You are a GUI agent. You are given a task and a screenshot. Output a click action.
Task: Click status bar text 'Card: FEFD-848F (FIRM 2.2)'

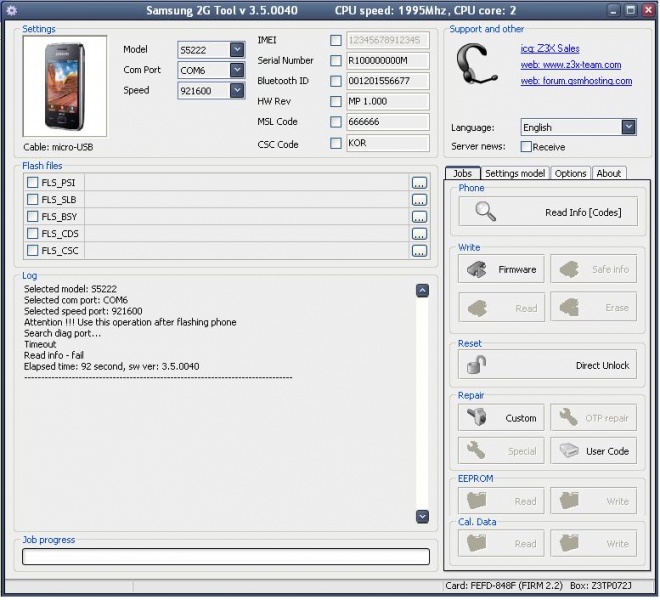click(504, 586)
